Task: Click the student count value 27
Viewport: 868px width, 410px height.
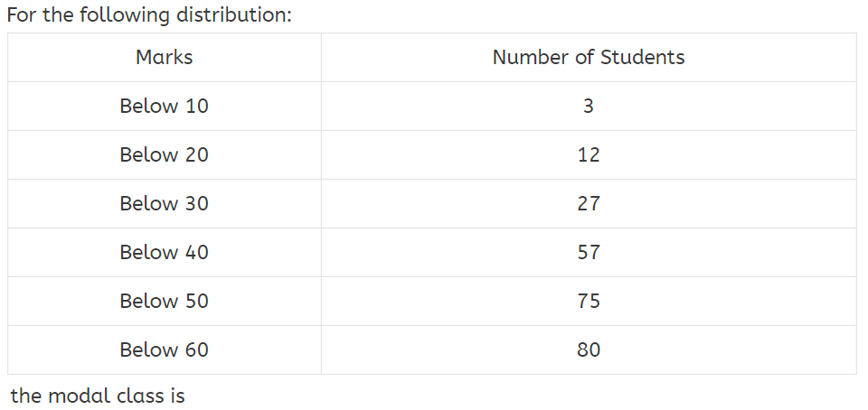Action: point(589,204)
